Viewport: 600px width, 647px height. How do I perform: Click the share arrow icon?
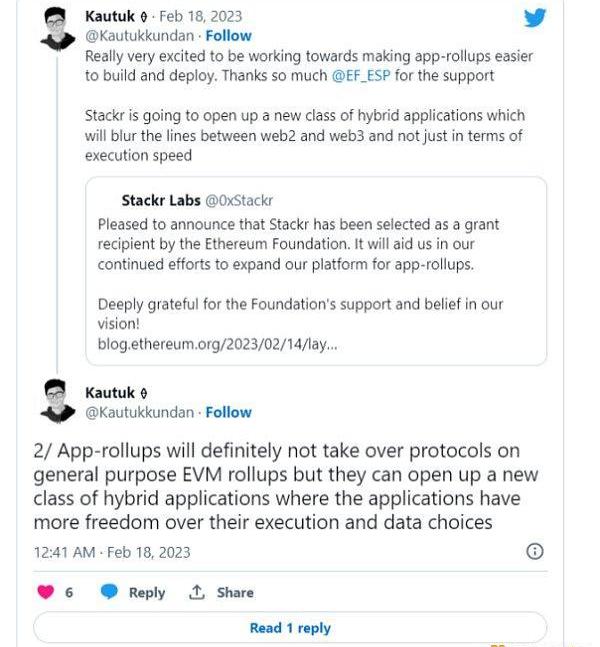pyautogui.click(x=197, y=592)
